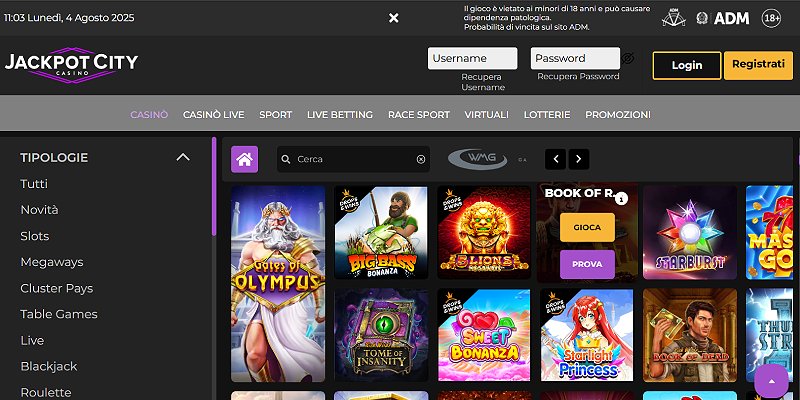Open the Jackpot City Casino logo

pos(71,65)
